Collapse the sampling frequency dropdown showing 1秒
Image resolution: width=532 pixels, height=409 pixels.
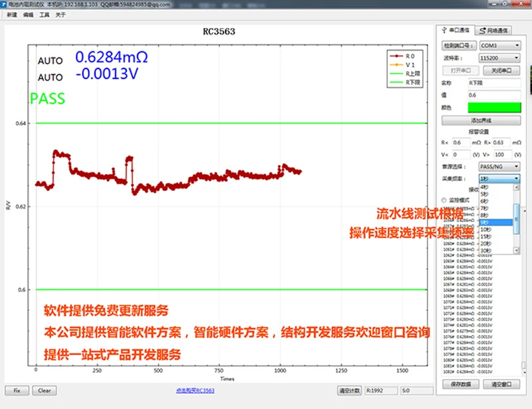(x=499, y=178)
